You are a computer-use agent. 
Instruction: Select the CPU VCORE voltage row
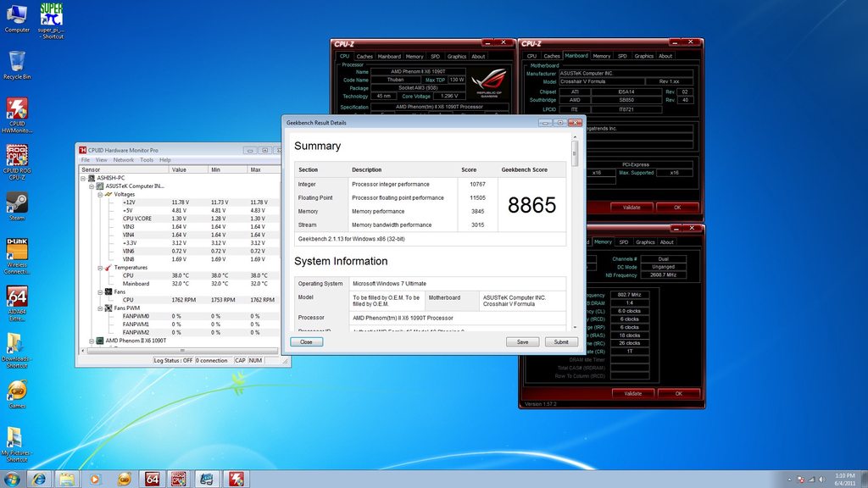(x=181, y=219)
